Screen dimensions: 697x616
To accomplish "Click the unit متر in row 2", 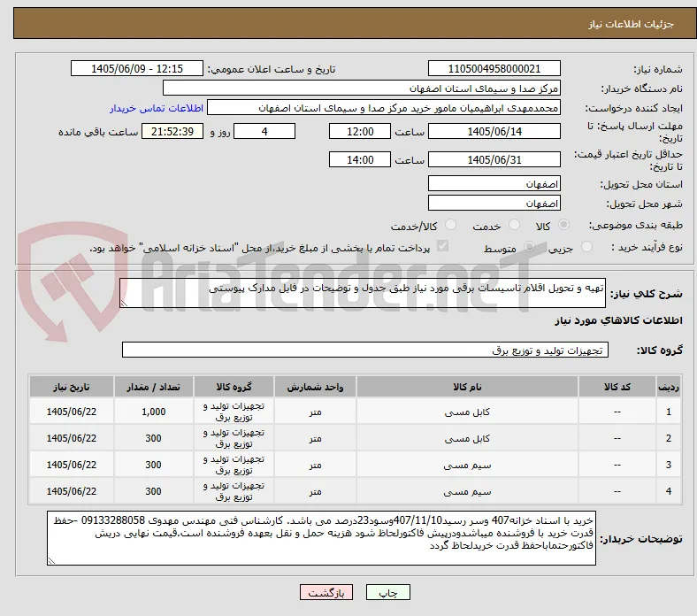I will (x=315, y=438).
